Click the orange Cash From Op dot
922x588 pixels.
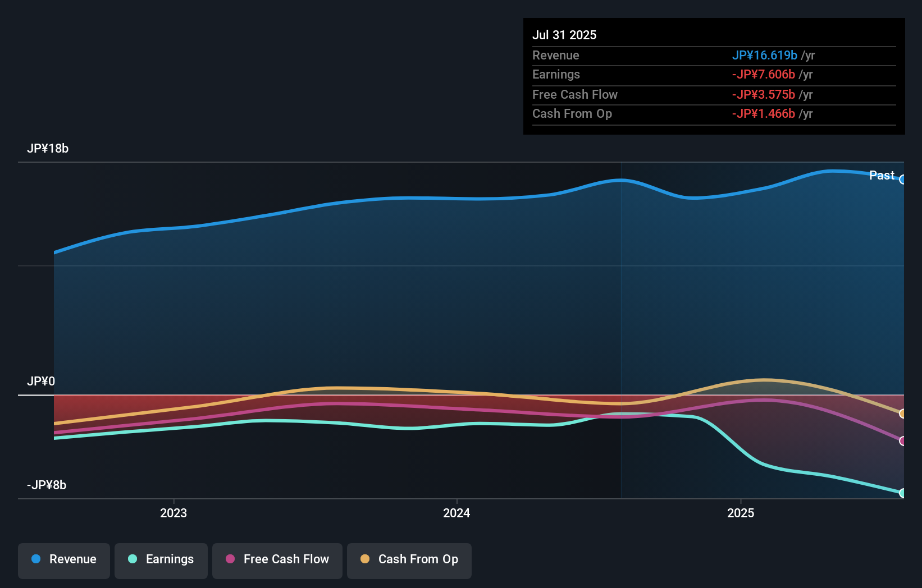[365, 559]
